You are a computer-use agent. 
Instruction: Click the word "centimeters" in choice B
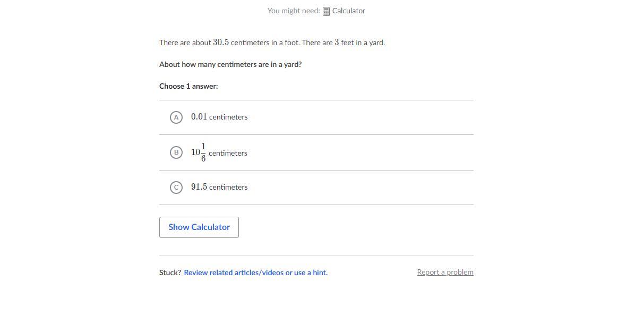228,153
